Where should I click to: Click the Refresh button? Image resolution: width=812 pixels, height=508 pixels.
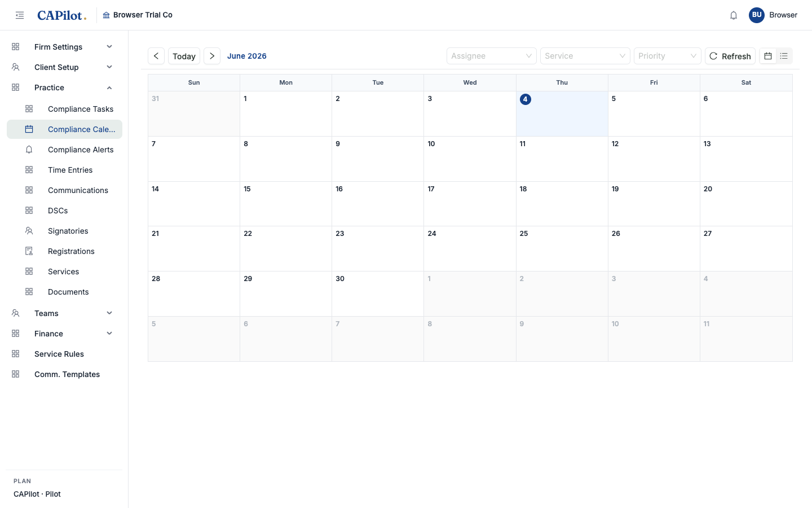pos(730,56)
